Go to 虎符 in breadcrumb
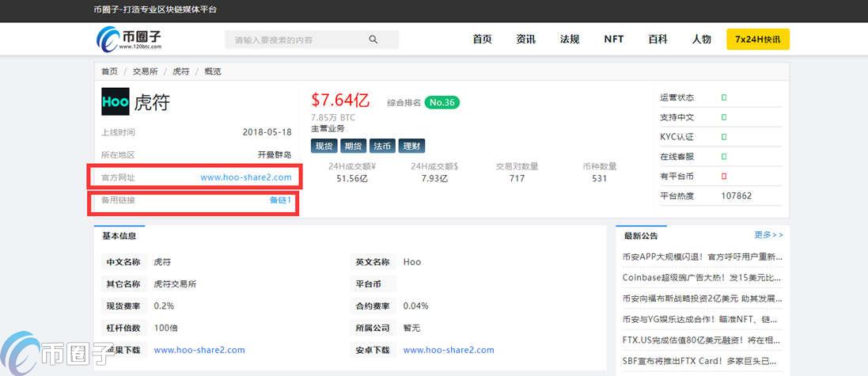The height and width of the screenshot is (376, 868). pyautogui.click(x=181, y=71)
